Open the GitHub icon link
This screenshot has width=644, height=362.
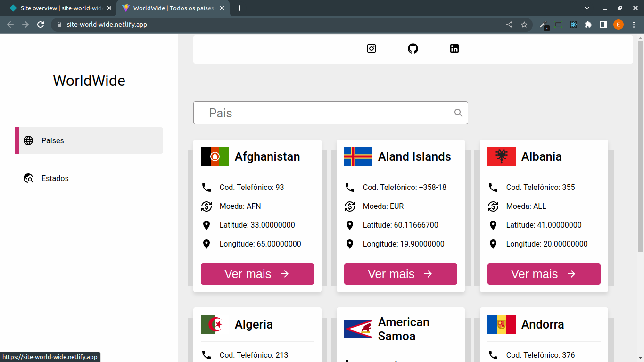(413, 49)
